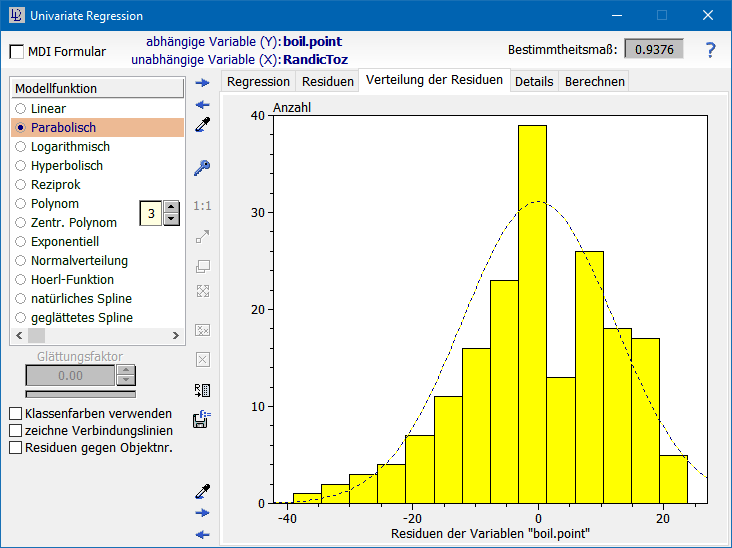Click the upper eyedropper icon
The height and width of the screenshot is (548, 732).
pos(203,126)
